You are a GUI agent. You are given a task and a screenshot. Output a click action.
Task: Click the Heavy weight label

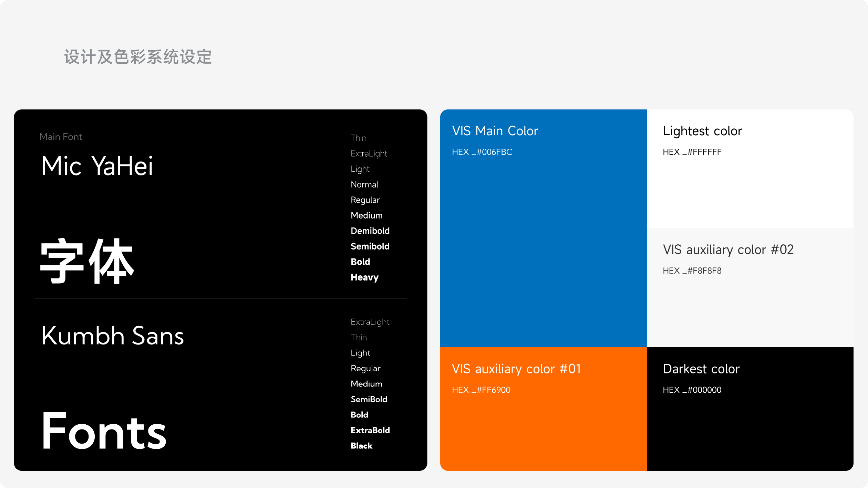click(x=364, y=277)
